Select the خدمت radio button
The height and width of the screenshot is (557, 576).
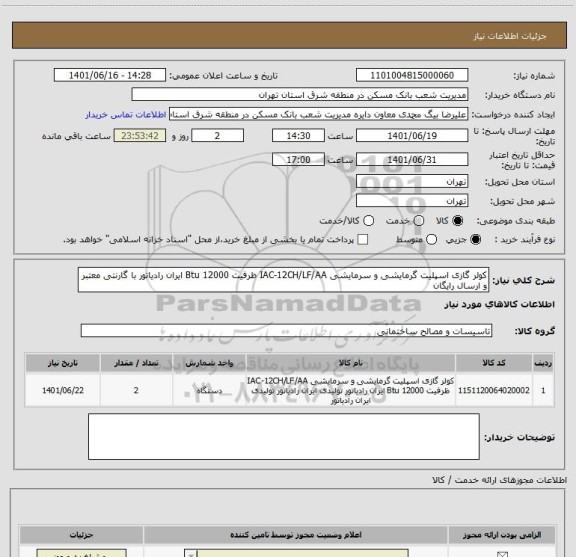point(419,221)
